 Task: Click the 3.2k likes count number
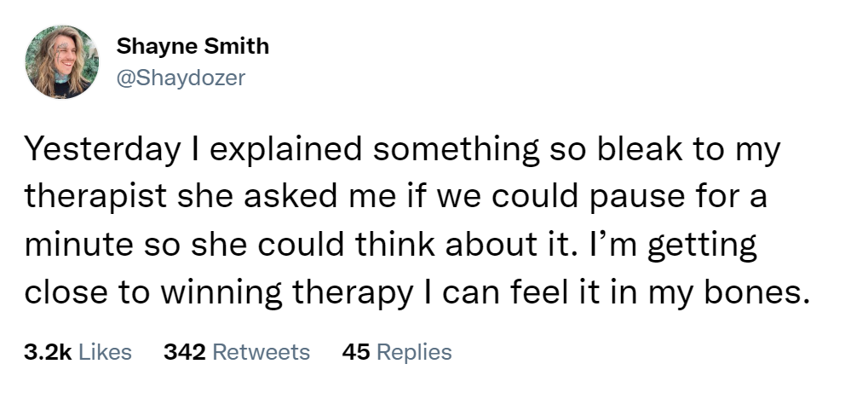(47, 351)
